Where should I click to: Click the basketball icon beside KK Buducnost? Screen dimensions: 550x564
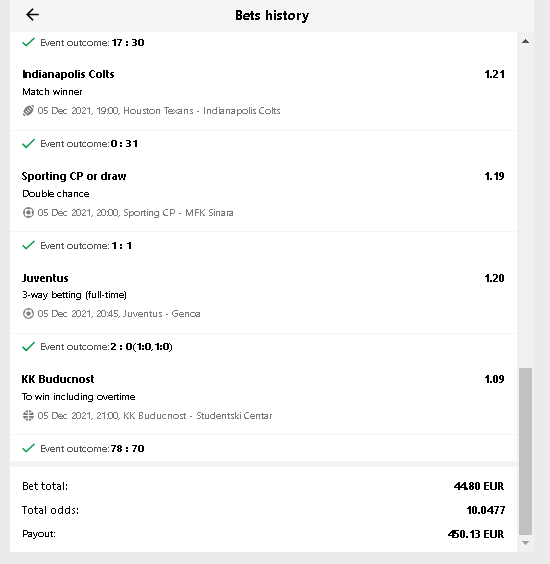(28, 415)
